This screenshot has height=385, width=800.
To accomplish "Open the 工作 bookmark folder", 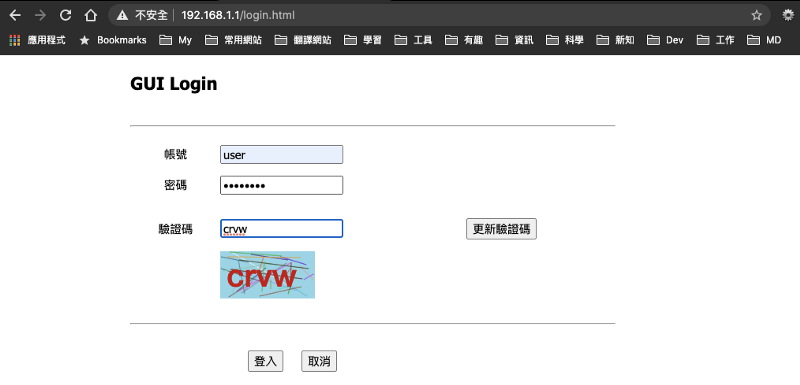I will pos(716,40).
